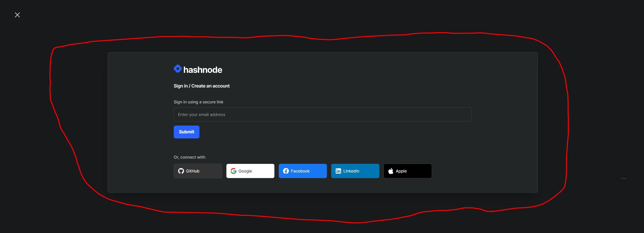This screenshot has height=233, width=644.
Task: Click 'Sign in / Create an account' heading
Action: click(x=201, y=86)
